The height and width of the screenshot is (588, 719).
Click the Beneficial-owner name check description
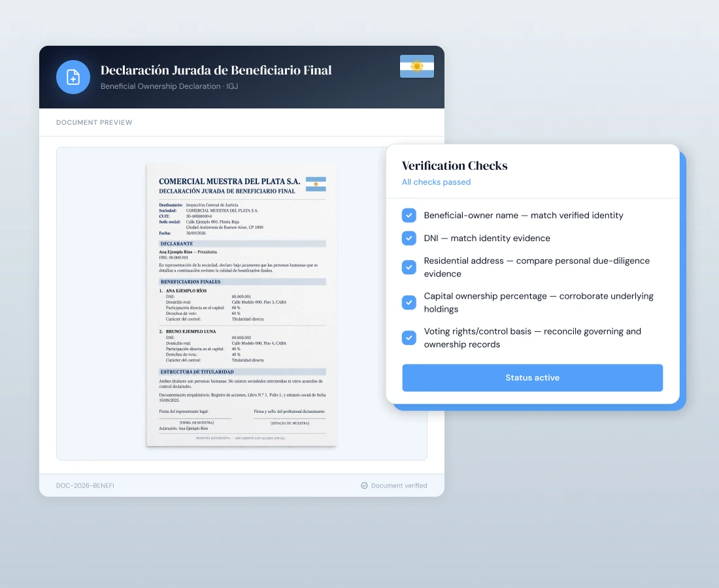(524, 216)
